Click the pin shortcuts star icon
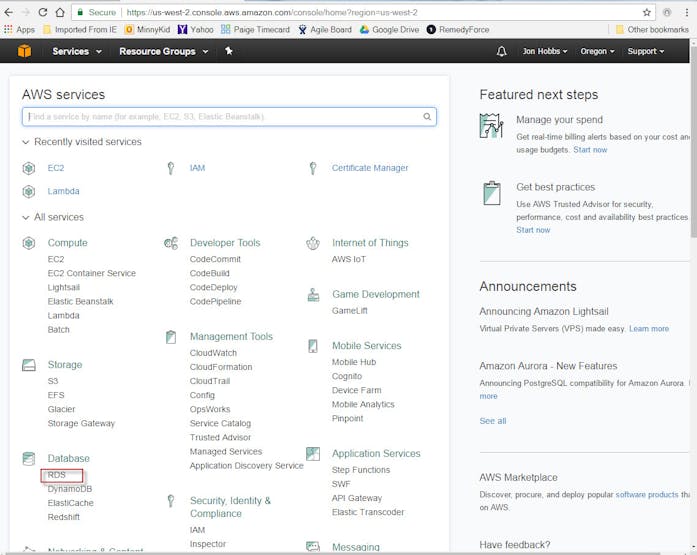The image size is (697, 555). 228,51
